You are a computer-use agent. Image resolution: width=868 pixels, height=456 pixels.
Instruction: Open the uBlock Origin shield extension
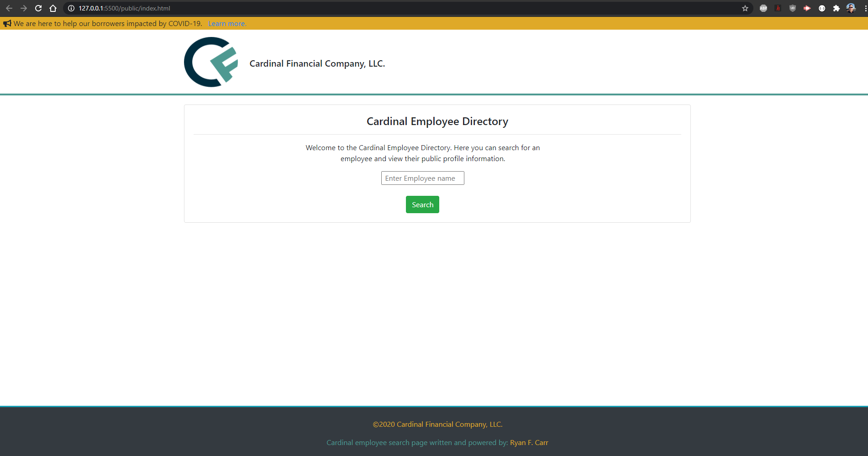(x=792, y=8)
